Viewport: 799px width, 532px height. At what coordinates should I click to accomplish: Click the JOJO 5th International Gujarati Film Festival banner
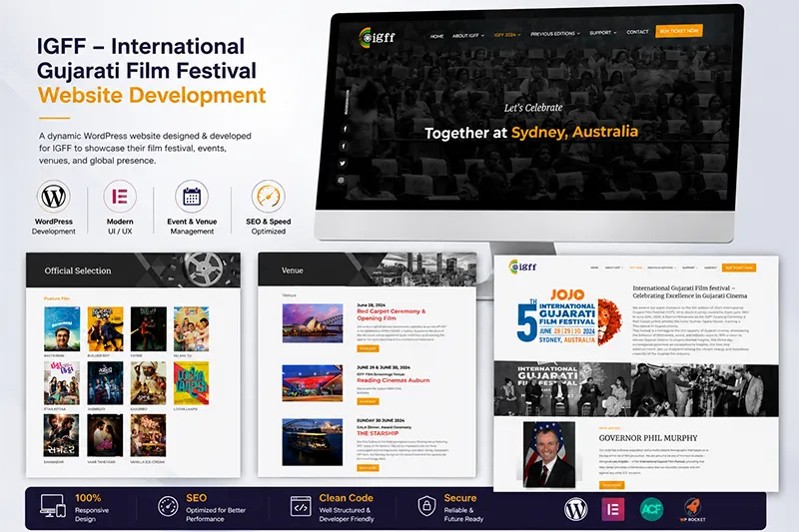coord(569,317)
